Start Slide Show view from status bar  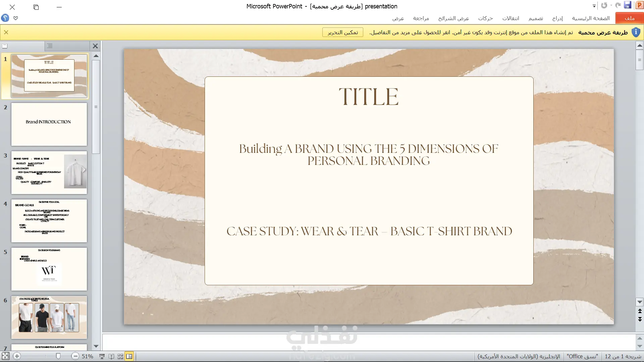coord(102,356)
